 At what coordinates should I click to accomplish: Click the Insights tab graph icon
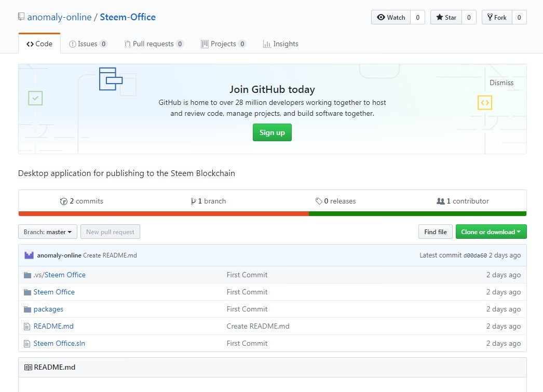pyautogui.click(x=267, y=44)
